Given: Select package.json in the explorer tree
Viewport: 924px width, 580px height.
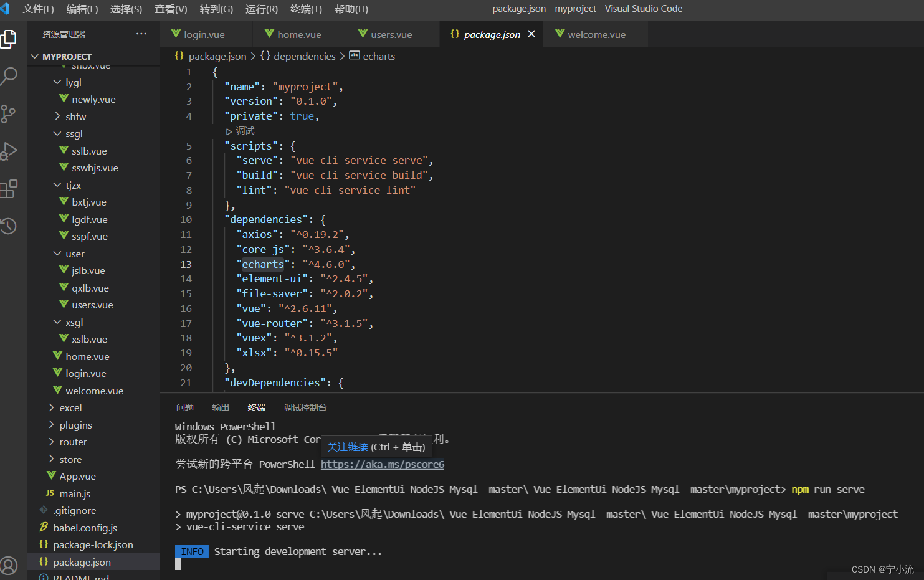Looking at the screenshot, I should point(93,562).
